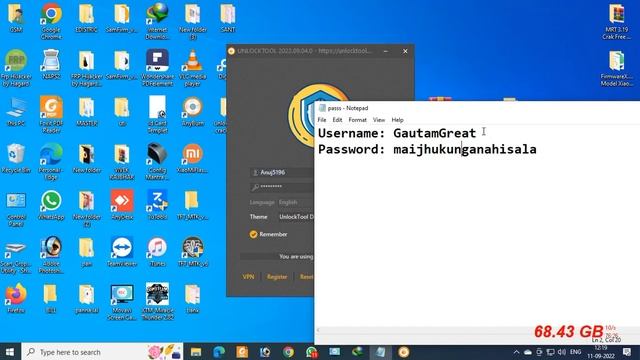This screenshot has height=360, width=640.
Task: Open the MASTER folder on desktop
Action: click(87, 111)
